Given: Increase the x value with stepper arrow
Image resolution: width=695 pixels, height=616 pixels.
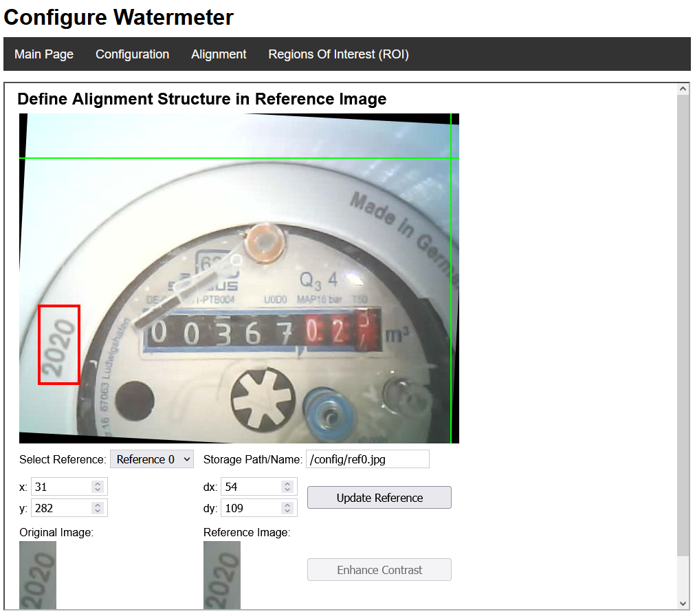Looking at the screenshot, I should click(98, 483).
